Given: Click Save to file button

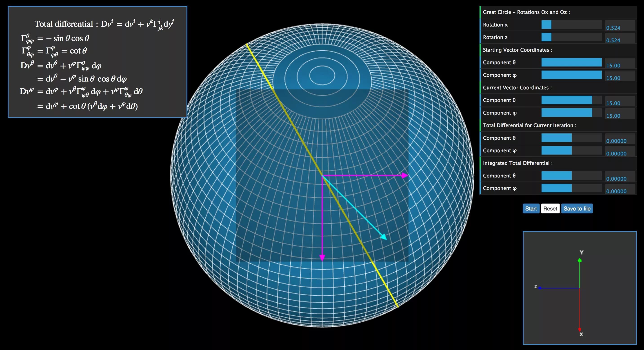Looking at the screenshot, I should (x=577, y=208).
